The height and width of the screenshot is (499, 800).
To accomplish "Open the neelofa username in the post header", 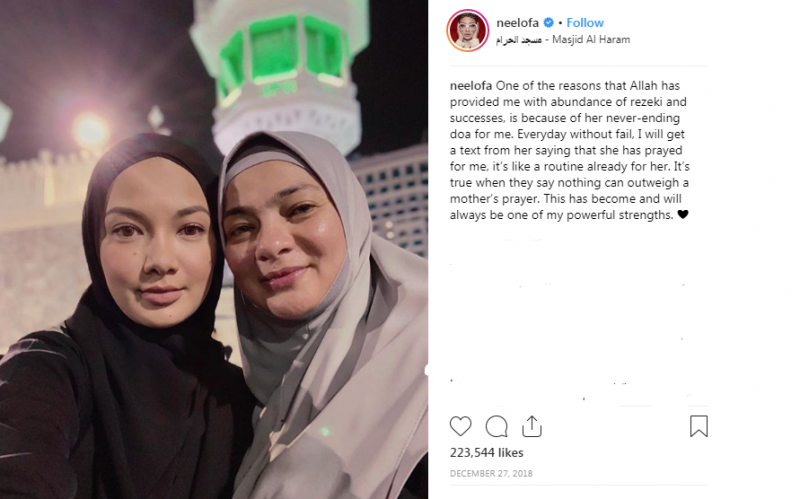I will (x=517, y=22).
